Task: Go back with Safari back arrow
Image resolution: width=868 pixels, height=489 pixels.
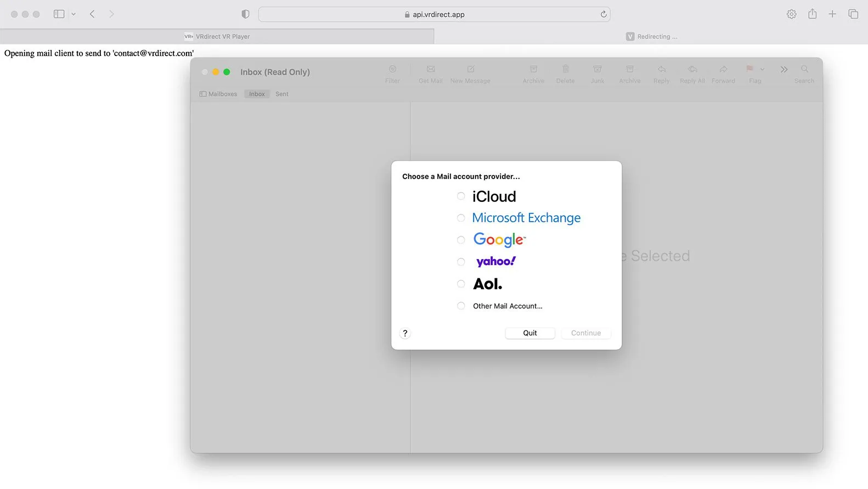Action: [x=92, y=14]
